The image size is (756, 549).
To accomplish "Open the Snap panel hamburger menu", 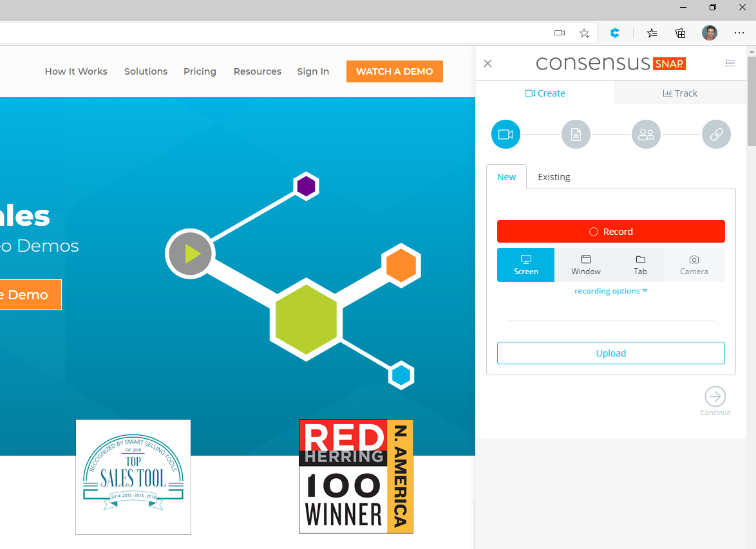I will pyautogui.click(x=730, y=63).
